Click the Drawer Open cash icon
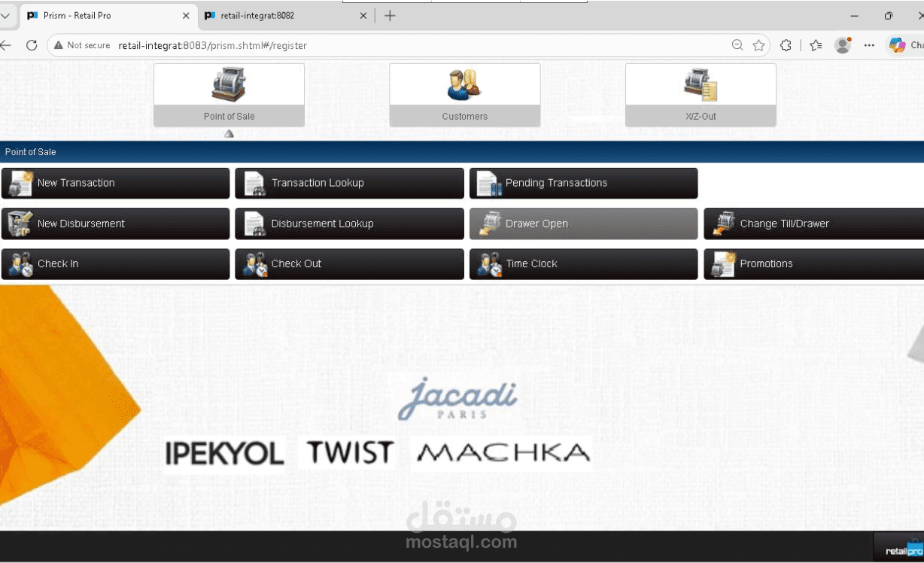924x563 pixels. tap(490, 224)
